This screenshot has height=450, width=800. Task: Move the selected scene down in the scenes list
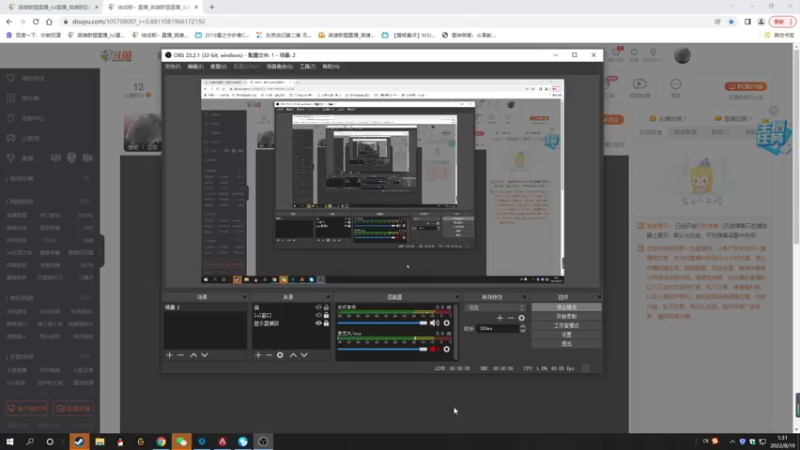pyautogui.click(x=205, y=355)
